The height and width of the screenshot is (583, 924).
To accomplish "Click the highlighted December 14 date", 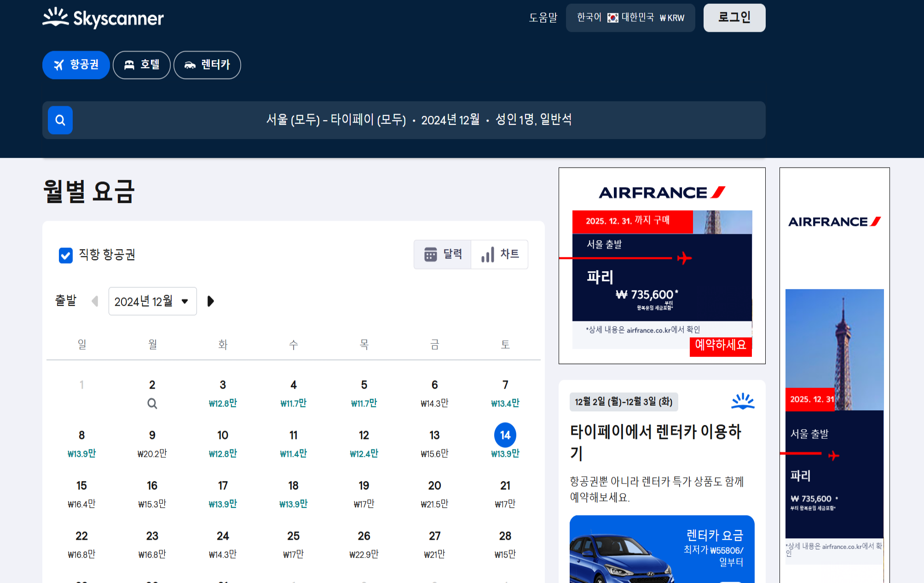I will click(x=505, y=435).
